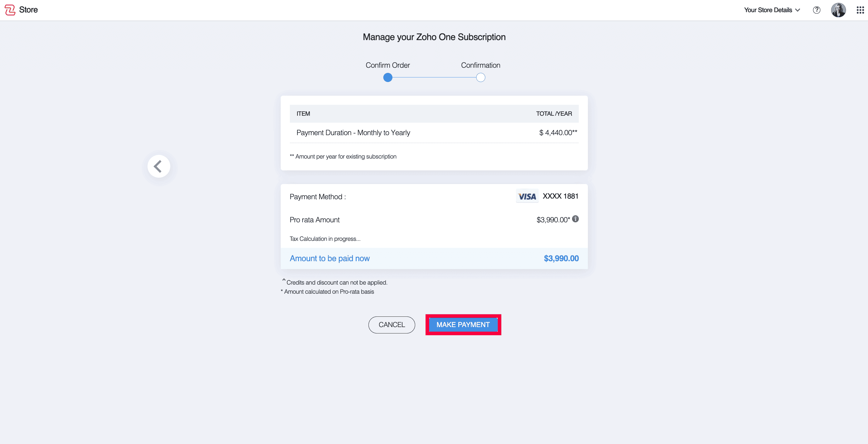868x444 pixels.
Task: Click the back arrow circle button
Action: point(159,166)
